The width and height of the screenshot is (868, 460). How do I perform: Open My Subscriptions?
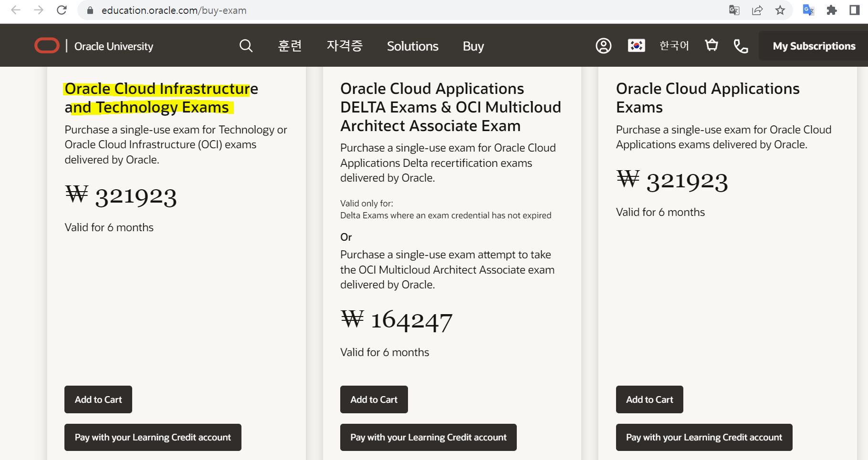[x=814, y=46]
